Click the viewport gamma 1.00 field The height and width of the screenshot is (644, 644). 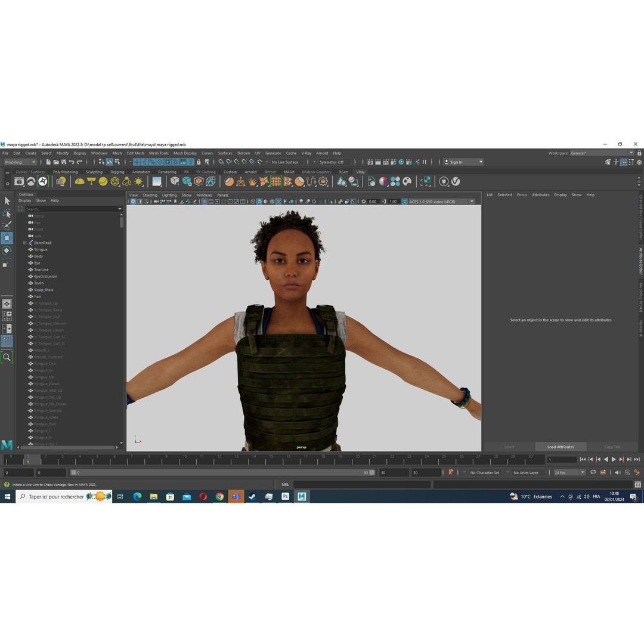coord(393,202)
